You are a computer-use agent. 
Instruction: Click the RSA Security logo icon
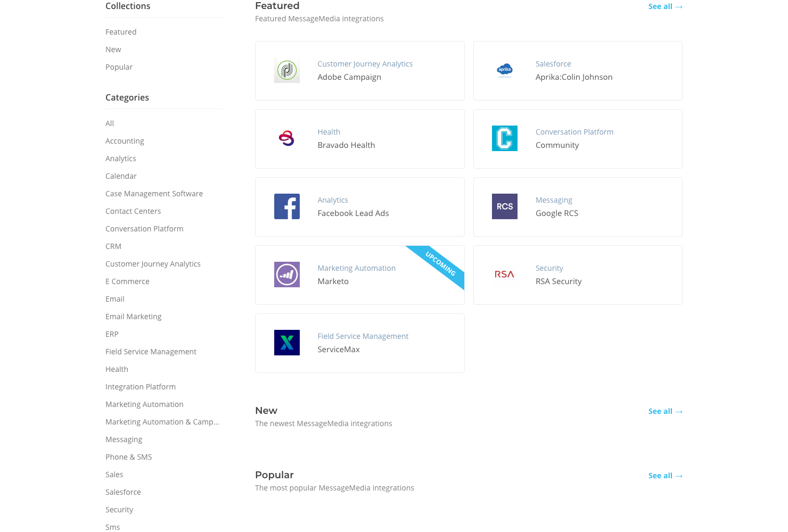[x=505, y=275]
